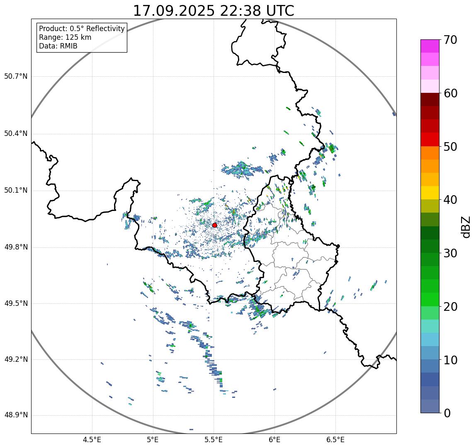The image size is (476, 448).
Task: Pick the bright red colorbar segment above 50
Action: tap(430, 140)
